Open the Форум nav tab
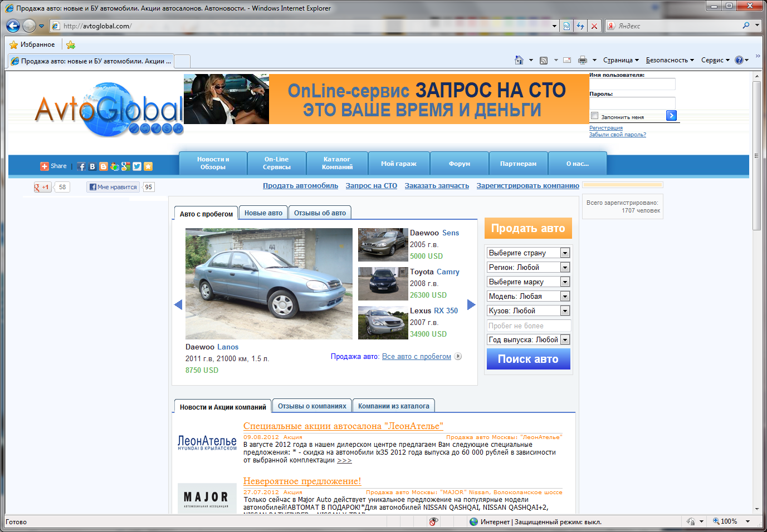The image size is (767, 532). [x=460, y=164]
